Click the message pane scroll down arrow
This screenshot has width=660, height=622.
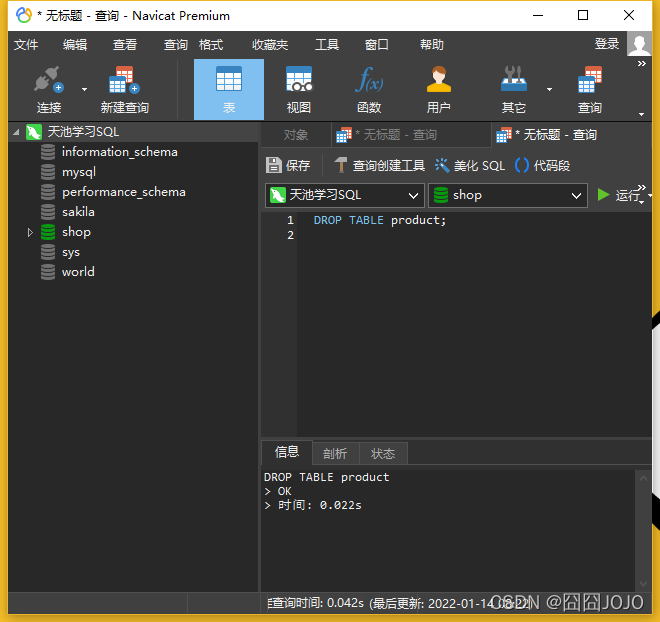pos(643,584)
